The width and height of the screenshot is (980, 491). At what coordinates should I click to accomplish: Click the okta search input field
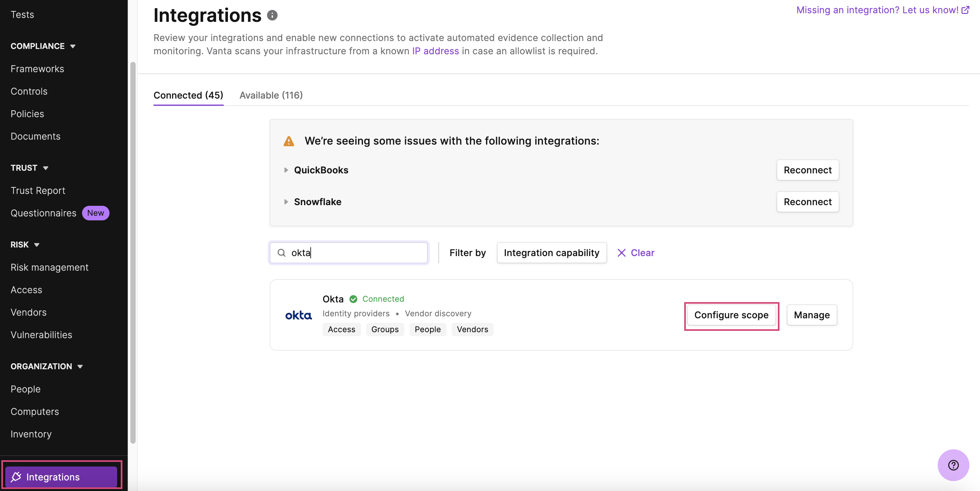coord(348,253)
